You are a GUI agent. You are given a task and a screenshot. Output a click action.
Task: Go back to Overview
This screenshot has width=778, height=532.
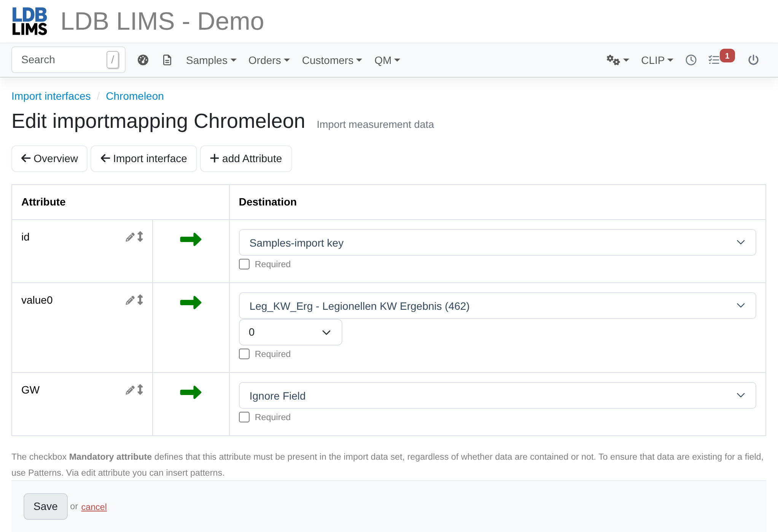(49, 159)
